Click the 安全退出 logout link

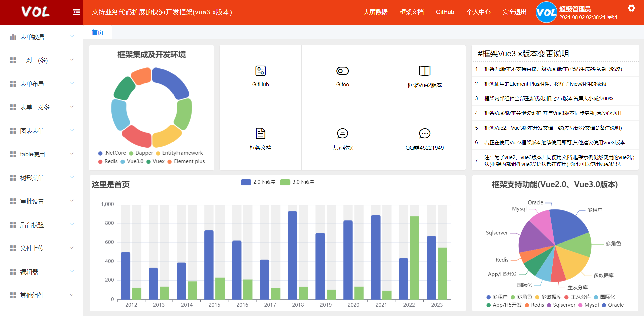click(x=514, y=12)
